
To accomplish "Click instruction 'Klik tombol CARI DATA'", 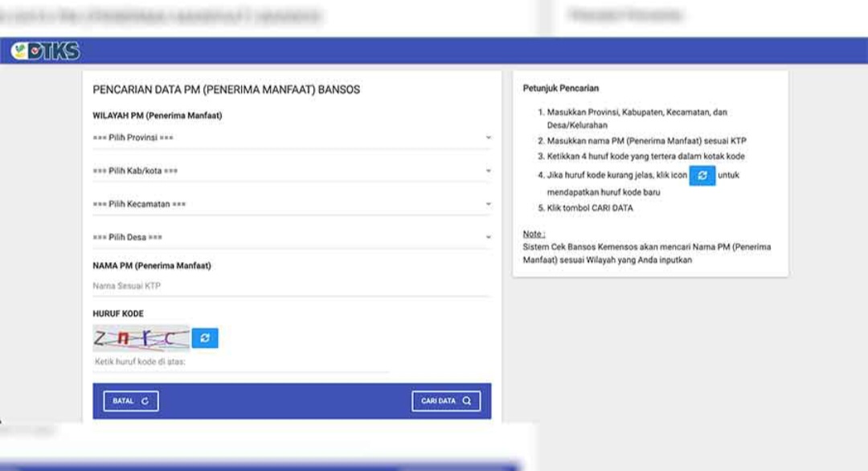I will [x=590, y=208].
